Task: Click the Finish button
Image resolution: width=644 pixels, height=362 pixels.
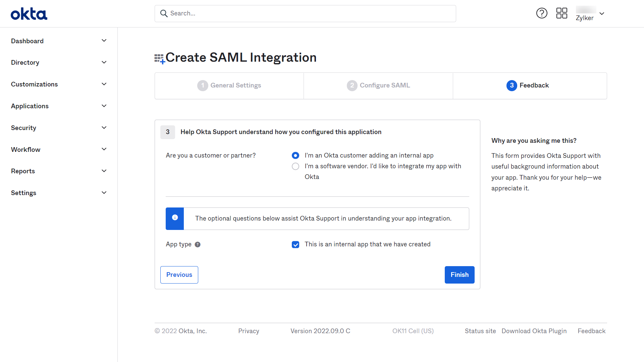Action: [x=460, y=275]
